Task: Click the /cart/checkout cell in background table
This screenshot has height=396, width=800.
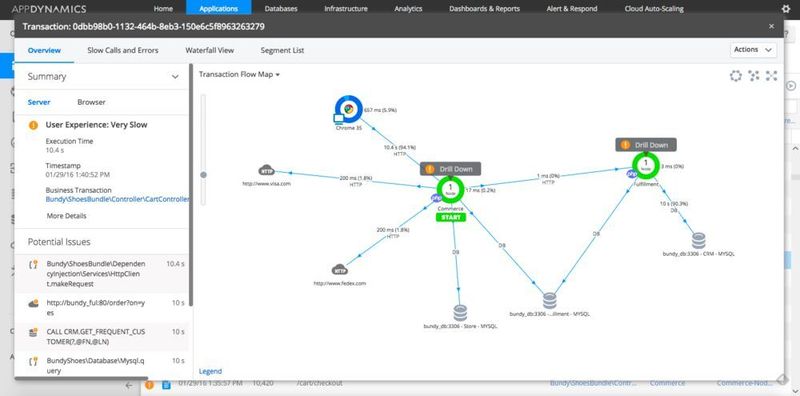Action: [320, 383]
